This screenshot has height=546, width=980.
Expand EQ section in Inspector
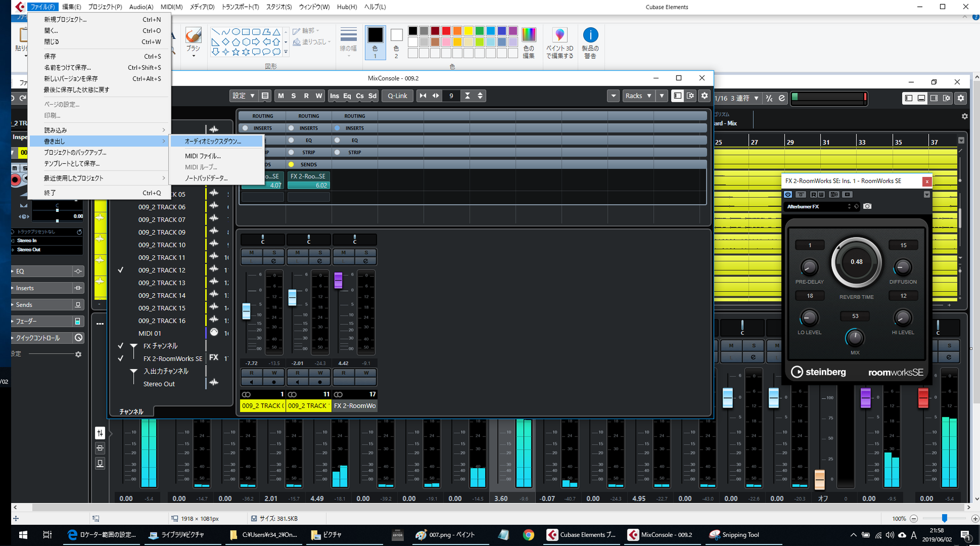tap(43, 271)
